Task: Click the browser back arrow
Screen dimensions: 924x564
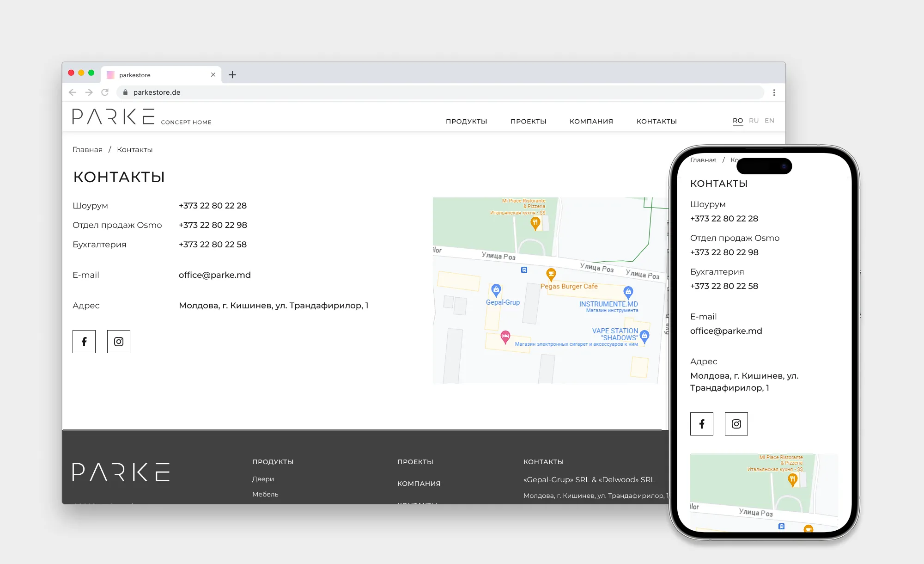Action: click(x=73, y=92)
